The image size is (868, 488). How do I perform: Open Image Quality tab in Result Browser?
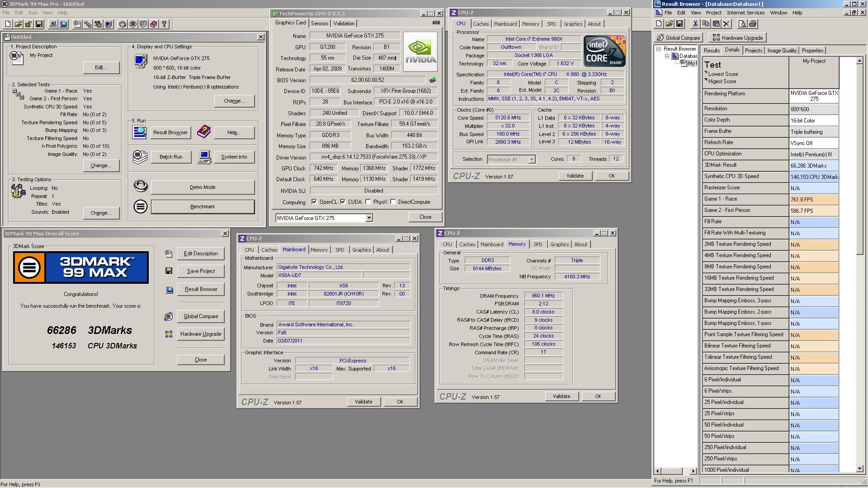click(x=782, y=51)
